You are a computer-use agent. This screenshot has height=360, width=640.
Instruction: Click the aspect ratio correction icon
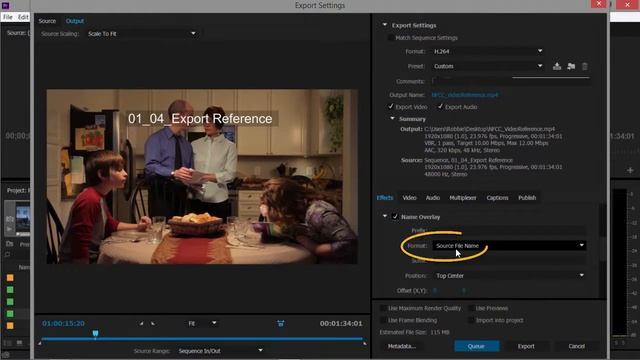click(280, 323)
